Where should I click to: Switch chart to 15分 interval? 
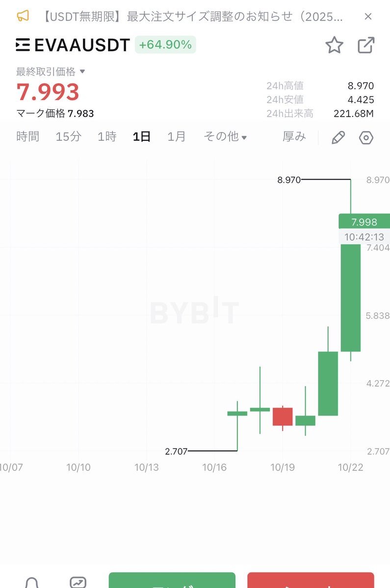coord(68,137)
